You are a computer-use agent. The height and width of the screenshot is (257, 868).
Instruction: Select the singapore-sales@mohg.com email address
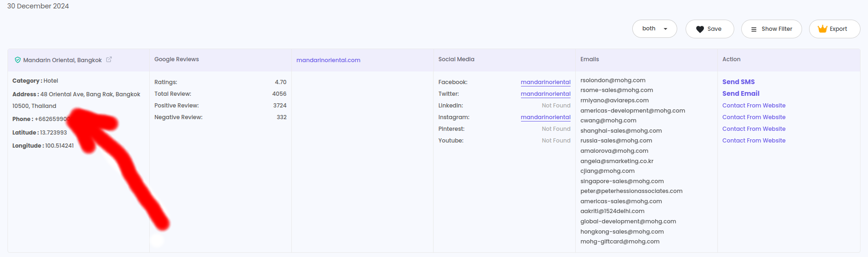point(622,181)
